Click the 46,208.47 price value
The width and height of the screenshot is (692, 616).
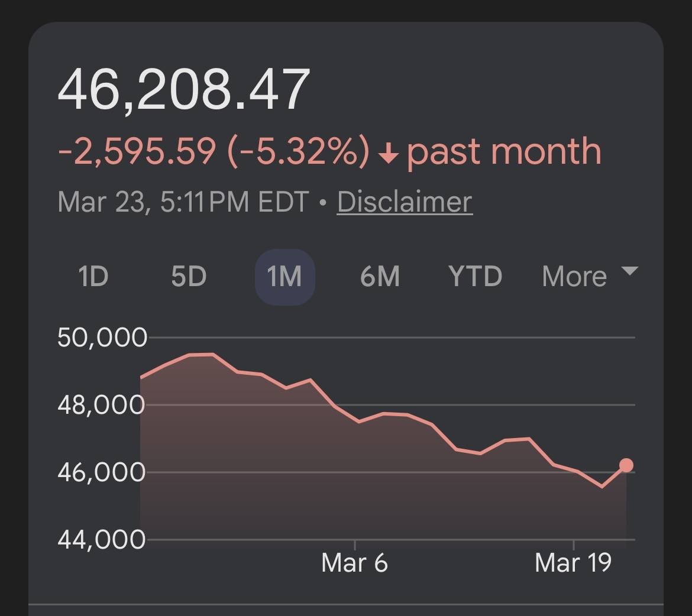point(183,90)
